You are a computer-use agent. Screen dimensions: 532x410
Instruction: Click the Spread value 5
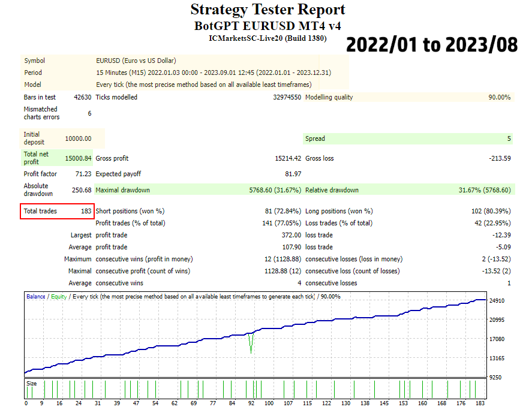509,138
